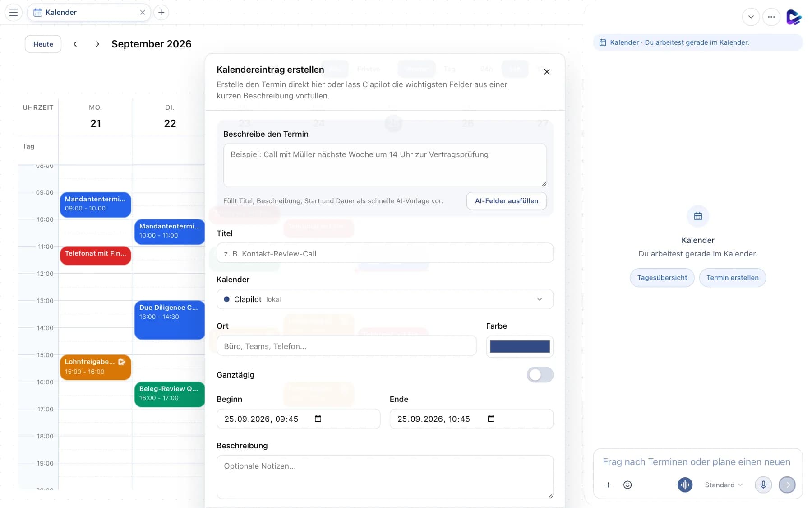The width and height of the screenshot is (812, 508).
Task: Click the Termin erstellen suggestion button
Action: pyautogui.click(x=732, y=278)
